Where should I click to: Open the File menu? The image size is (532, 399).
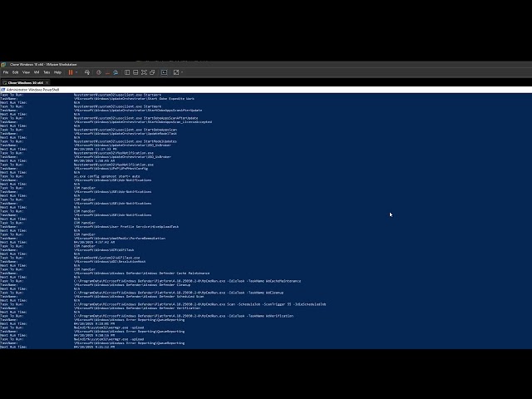[6, 72]
